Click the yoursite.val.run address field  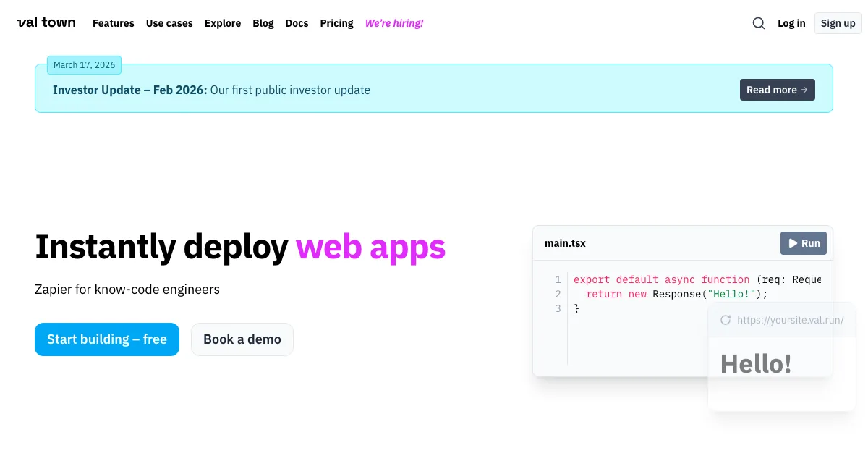[x=790, y=320]
